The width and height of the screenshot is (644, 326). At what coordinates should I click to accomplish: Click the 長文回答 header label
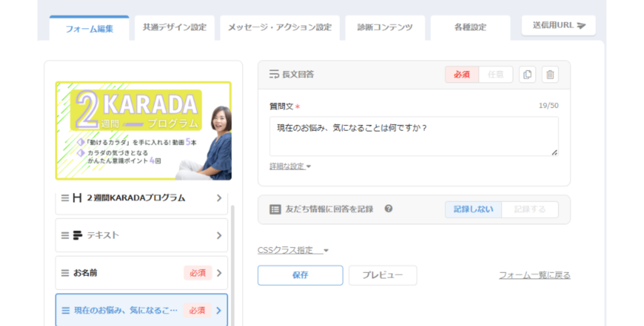coord(298,74)
